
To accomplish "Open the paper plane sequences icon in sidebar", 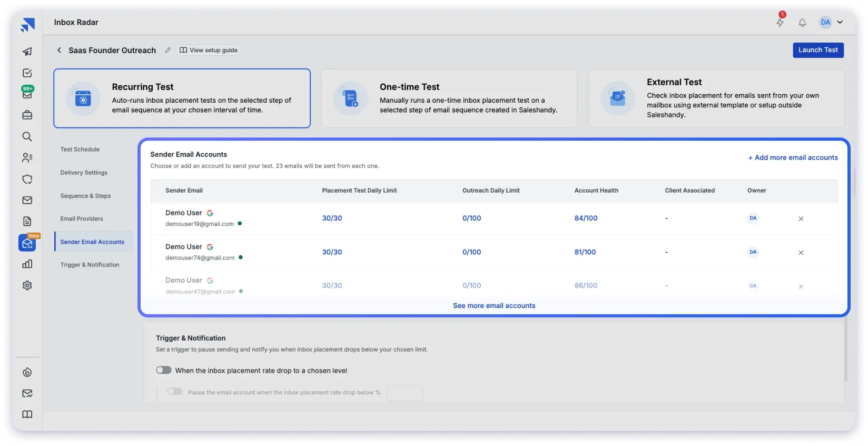I will [x=27, y=52].
